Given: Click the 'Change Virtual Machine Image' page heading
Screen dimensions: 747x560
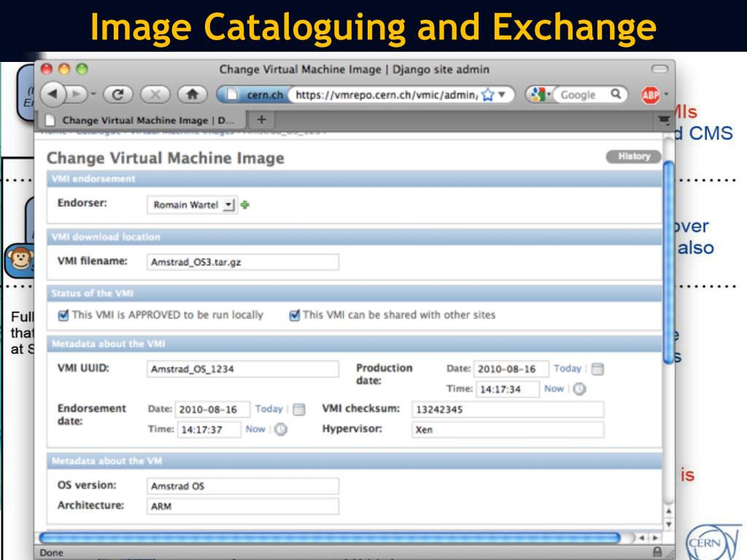Looking at the screenshot, I should click(x=166, y=157).
